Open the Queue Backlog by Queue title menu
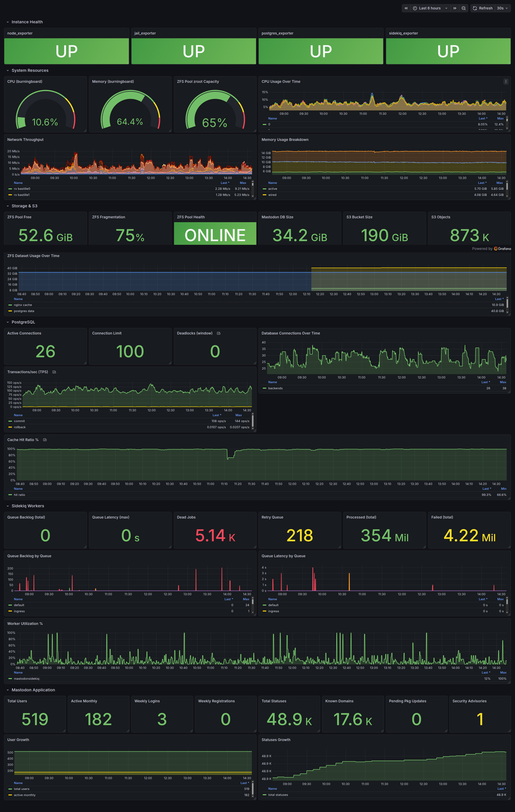 click(29, 556)
